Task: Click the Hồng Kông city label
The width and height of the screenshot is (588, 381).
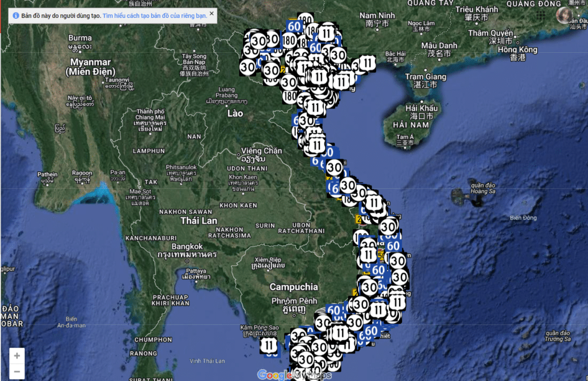Action: (x=518, y=50)
